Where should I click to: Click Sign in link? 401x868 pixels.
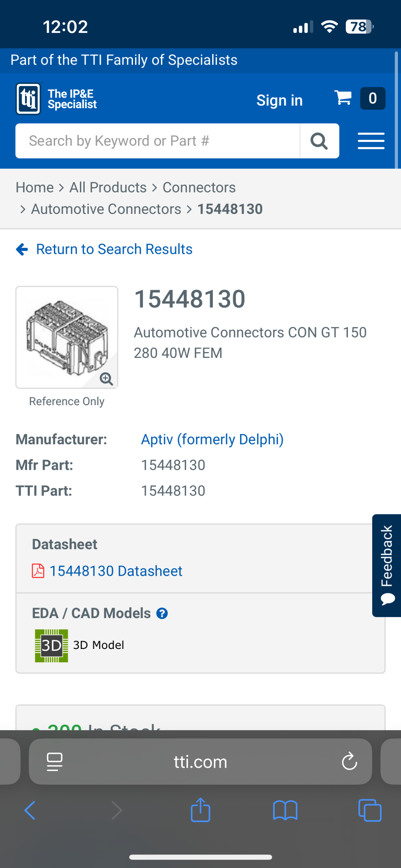point(279,100)
